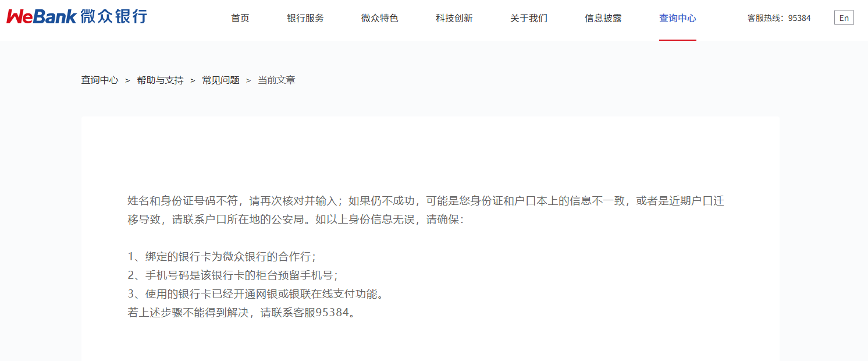Click the active 查询中心 nav tab
Image resolution: width=868 pixels, height=361 pixels.
coord(678,18)
